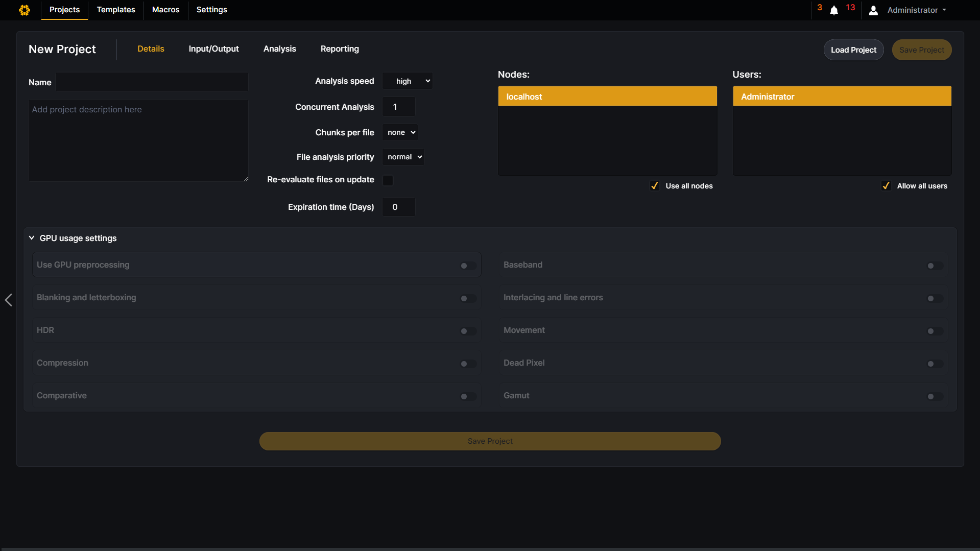Open notifications via the bell icon
This screenshot has width=980, height=551.
tap(833, 10)
